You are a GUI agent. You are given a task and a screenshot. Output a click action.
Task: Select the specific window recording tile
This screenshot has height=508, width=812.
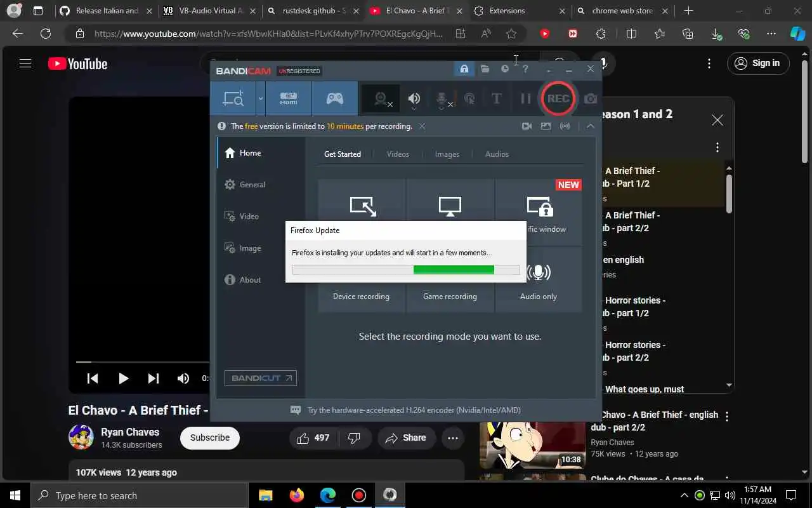coord(539,212)
